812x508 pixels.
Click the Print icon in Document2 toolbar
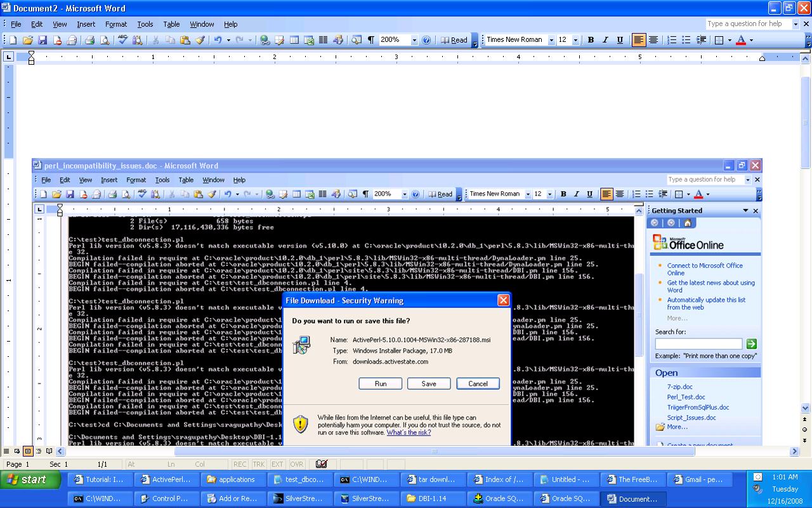coord(90,40)
